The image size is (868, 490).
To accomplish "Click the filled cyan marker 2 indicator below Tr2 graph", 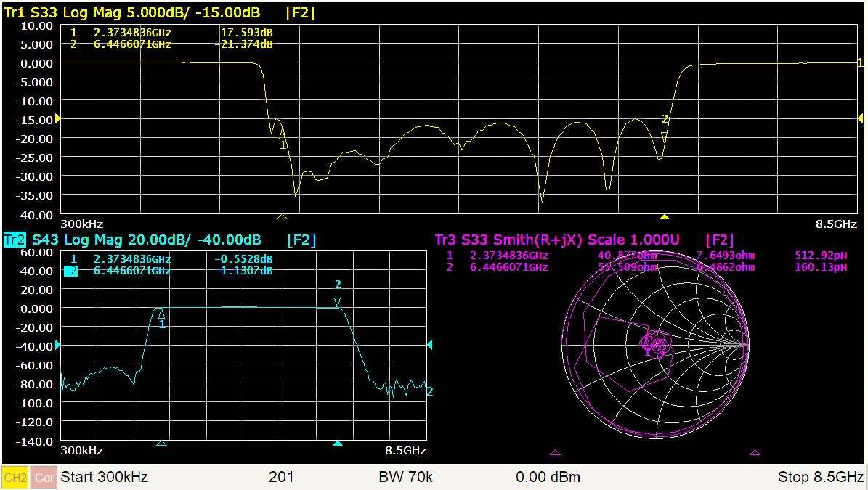I will coord(338,443).
